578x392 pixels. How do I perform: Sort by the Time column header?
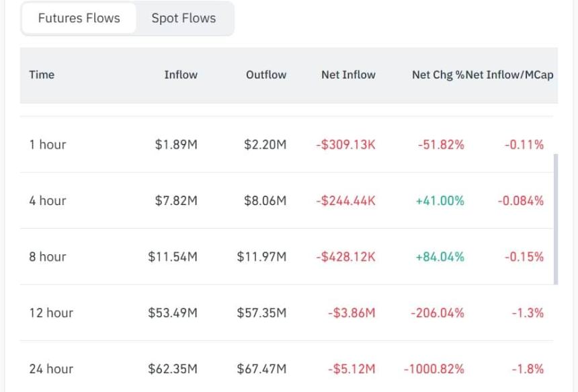[42, 75]
